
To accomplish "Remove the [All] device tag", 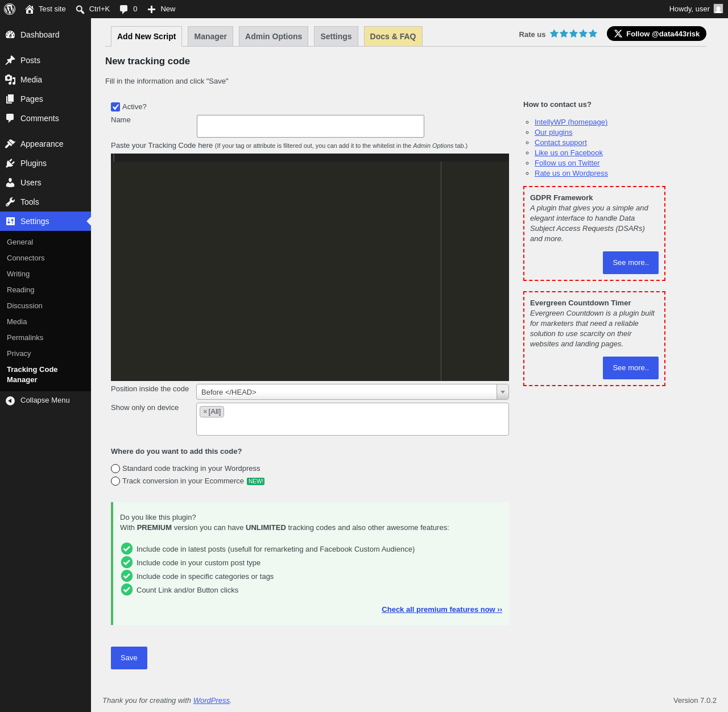I will coord(205,412).
